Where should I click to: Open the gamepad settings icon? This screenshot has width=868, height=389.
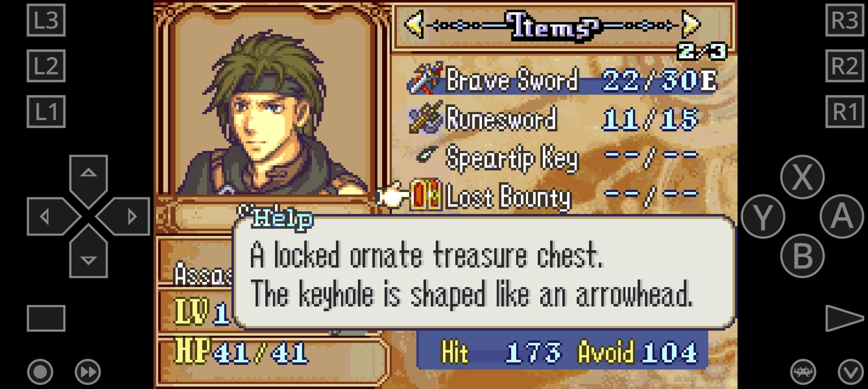(x=803, y=372)
